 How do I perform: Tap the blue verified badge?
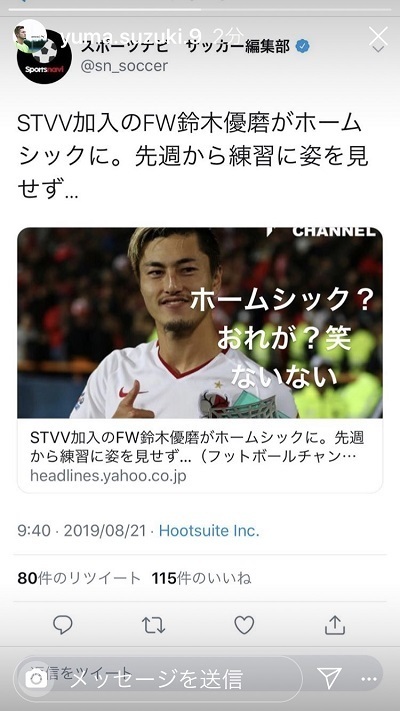302,46
